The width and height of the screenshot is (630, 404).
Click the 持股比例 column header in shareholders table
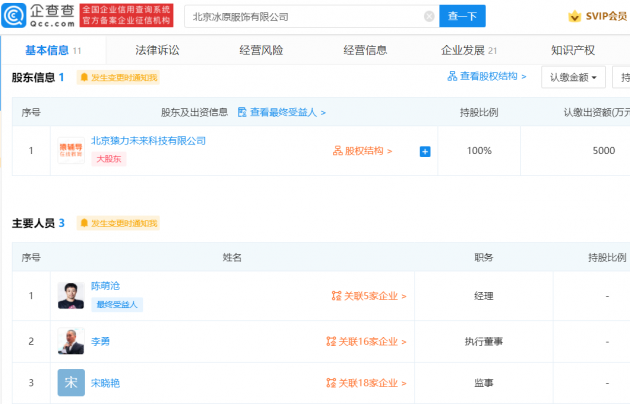[x=479, y=112]
